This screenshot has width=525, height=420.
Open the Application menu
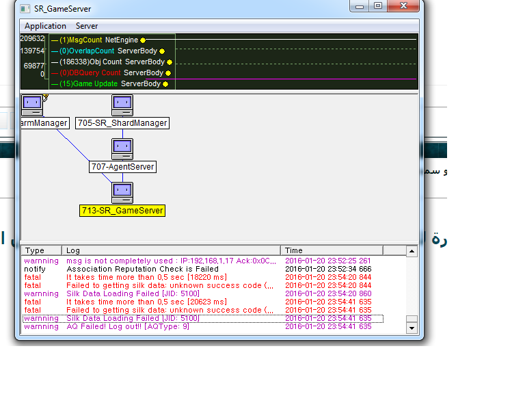pos(45,26)
